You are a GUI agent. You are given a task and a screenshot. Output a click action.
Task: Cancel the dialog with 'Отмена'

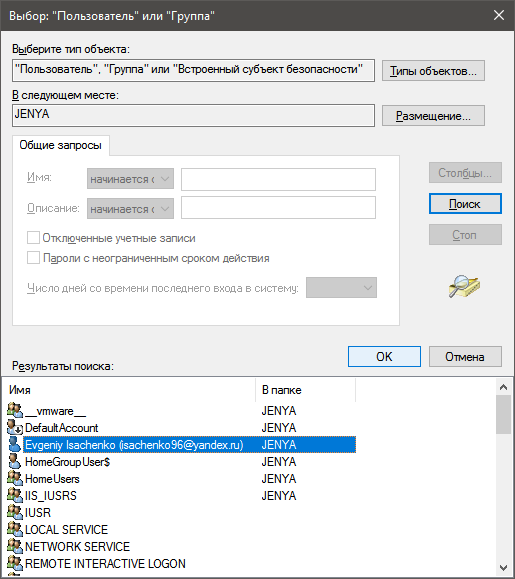(x=465, y=356)
